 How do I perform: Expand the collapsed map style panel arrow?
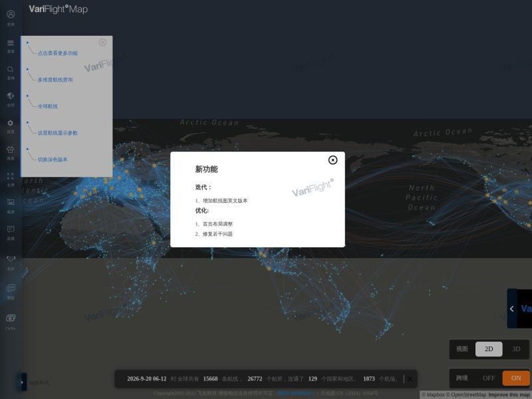coord(23,382)
